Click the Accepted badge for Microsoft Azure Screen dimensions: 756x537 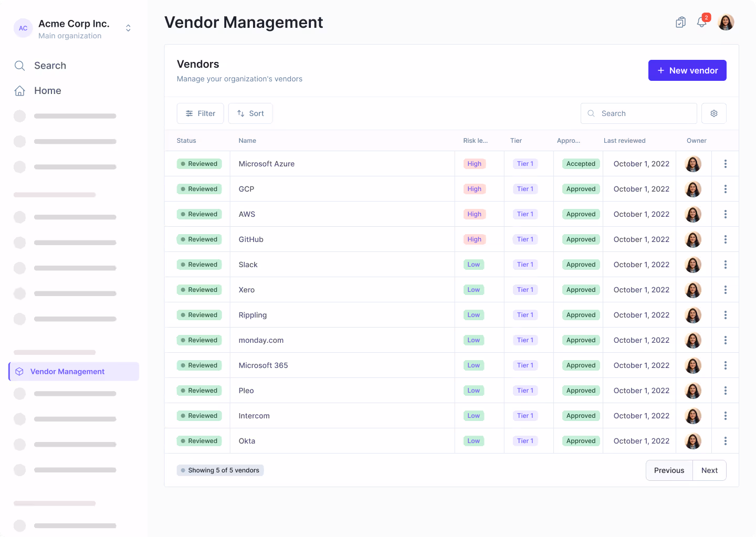(x=581, y=164)
